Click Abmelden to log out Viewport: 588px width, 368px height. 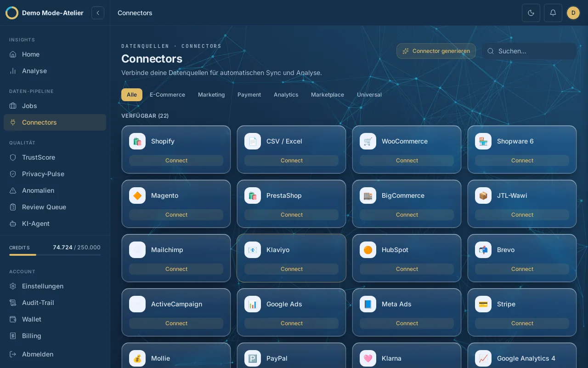(x=55, y=354)
